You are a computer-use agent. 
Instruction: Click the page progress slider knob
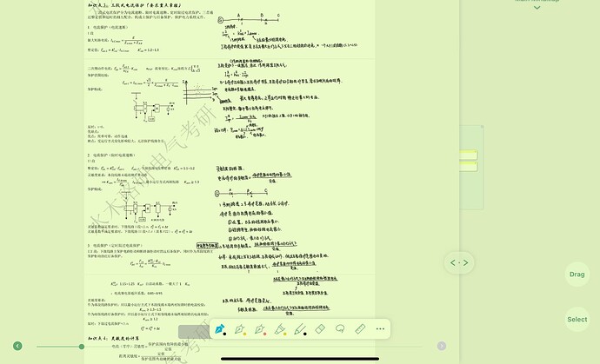(82, 347)
